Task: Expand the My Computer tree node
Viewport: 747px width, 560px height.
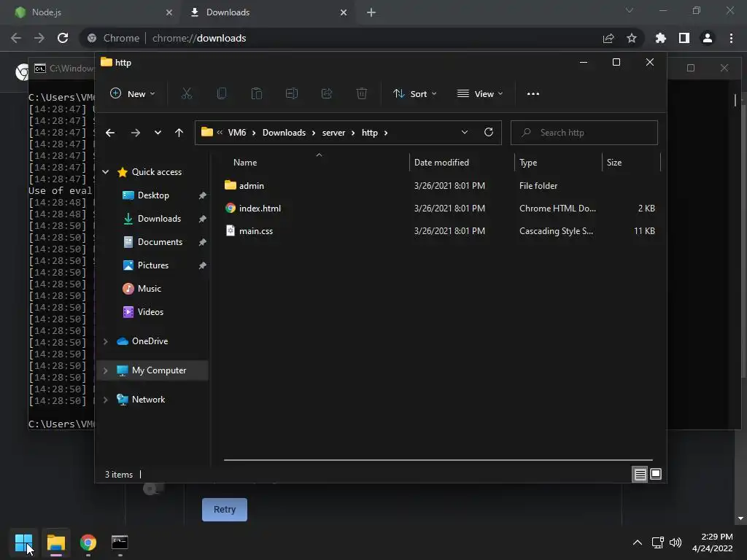Action: coord(106,370)
